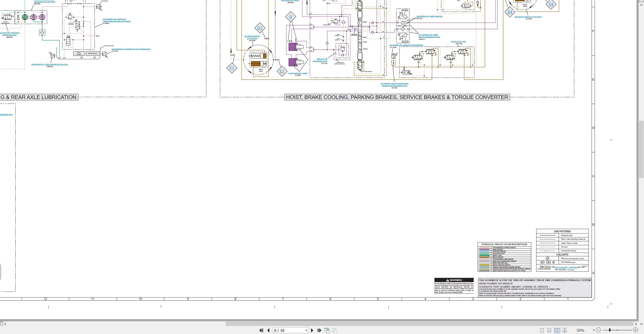Open Manifold GP - Hoist Screen Pressure Switch link
Screen dimensions: 644x334
[429, 36]
